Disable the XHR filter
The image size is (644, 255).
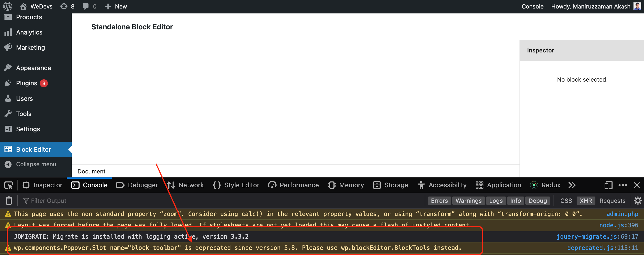point(586,201)
